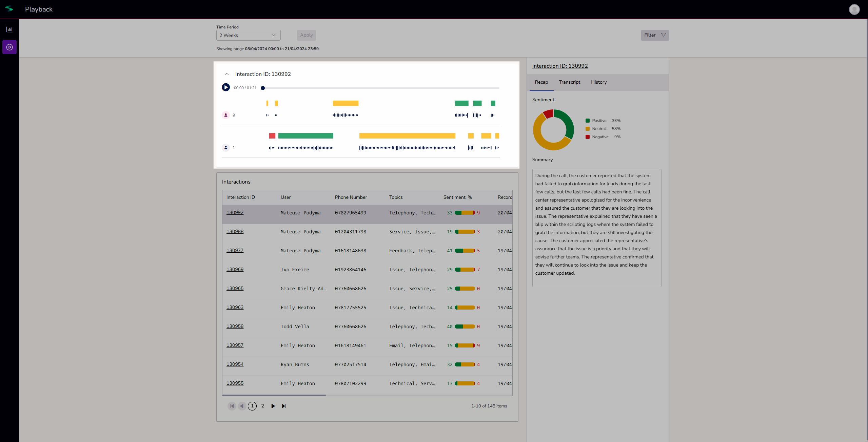Click speaker 0 avatar icon

click(x=226, y=115)
